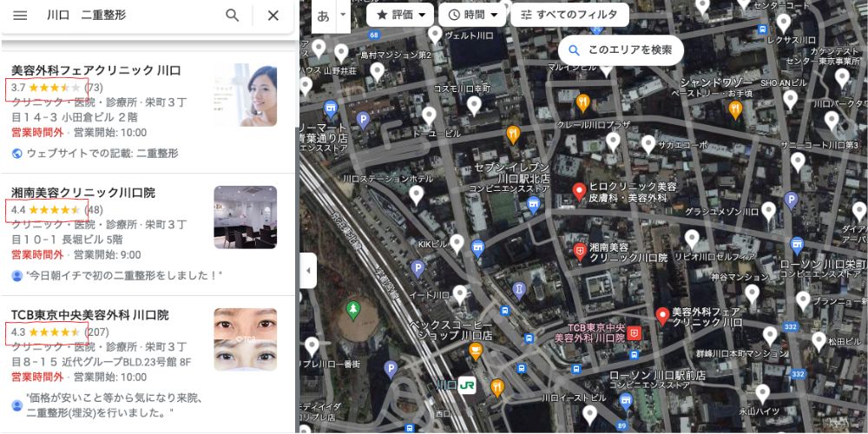Click the ベックスコーヒーショップ orange cafe icon

click(x=475, y=351)
